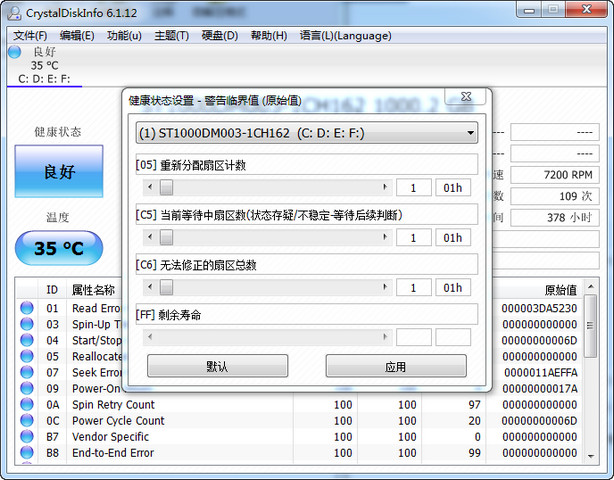Click the 原始值 column header

tap(561, 290)
